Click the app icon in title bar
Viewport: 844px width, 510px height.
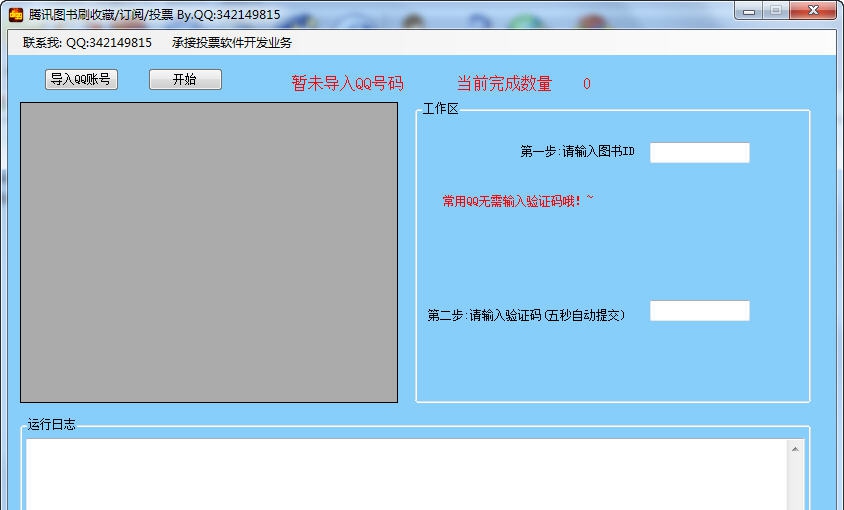click(x=16, y=15)
